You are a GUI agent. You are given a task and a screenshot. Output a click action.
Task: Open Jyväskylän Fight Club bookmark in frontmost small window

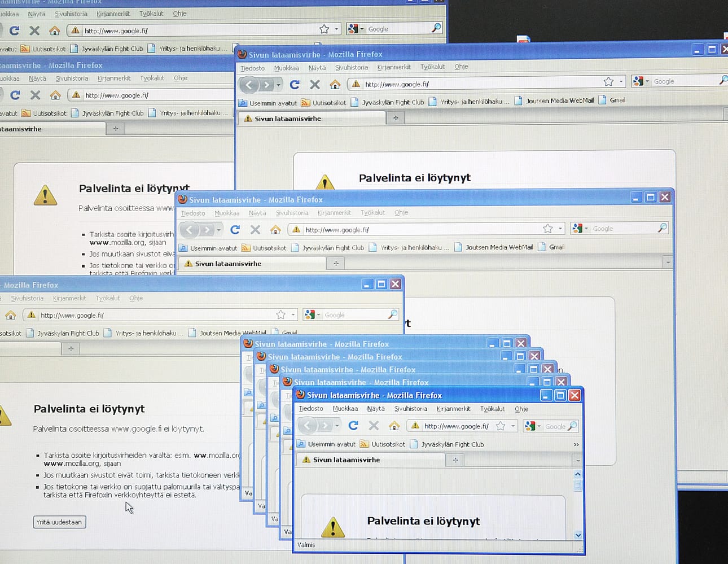click(x=447, y=444)
